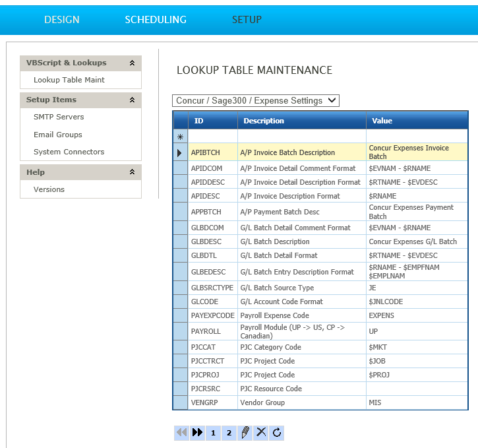
Task: Click the GLBDTL ID cell
Action: pyautogui.click(x=213, y=255)
